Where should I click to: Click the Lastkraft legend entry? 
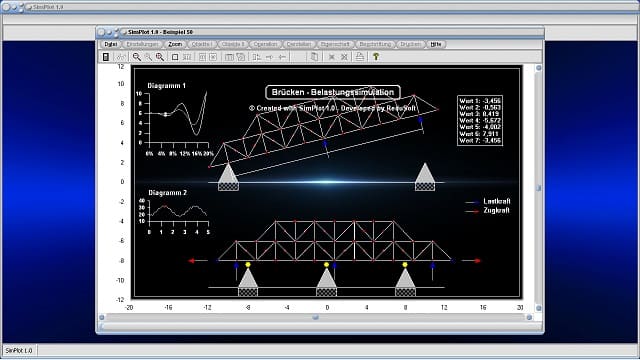(x=488, y=201)
